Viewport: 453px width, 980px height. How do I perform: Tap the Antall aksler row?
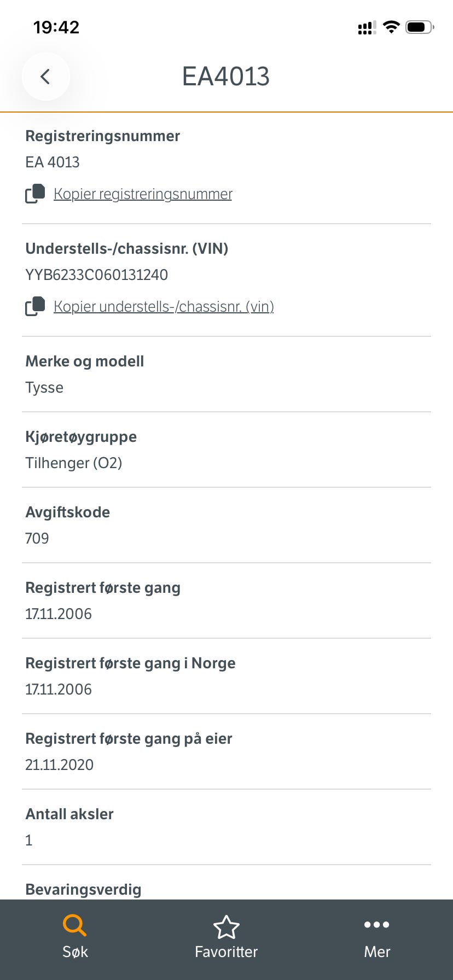[226, 827]
